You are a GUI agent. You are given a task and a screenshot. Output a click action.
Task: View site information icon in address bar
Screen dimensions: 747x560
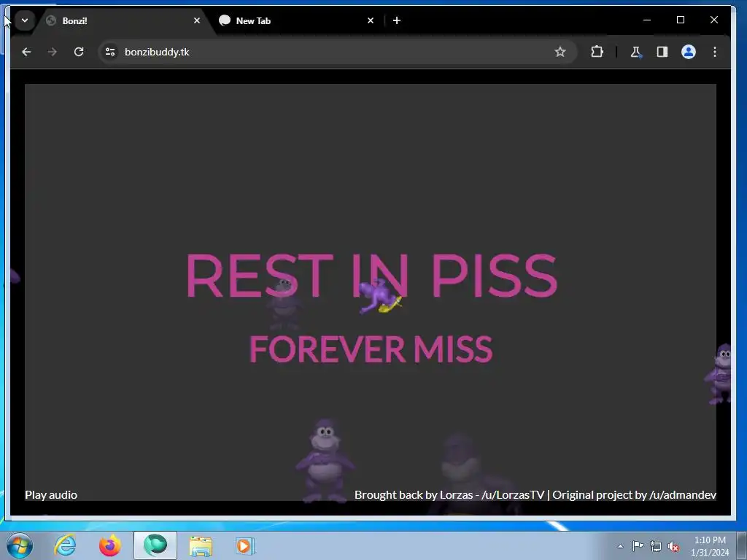[x=110, y=52]
